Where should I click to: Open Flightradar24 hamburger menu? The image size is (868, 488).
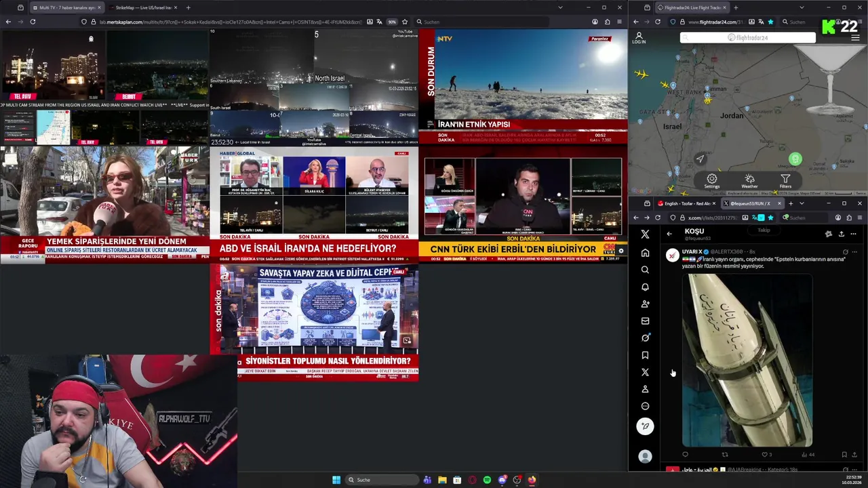[x=855, y=38]
